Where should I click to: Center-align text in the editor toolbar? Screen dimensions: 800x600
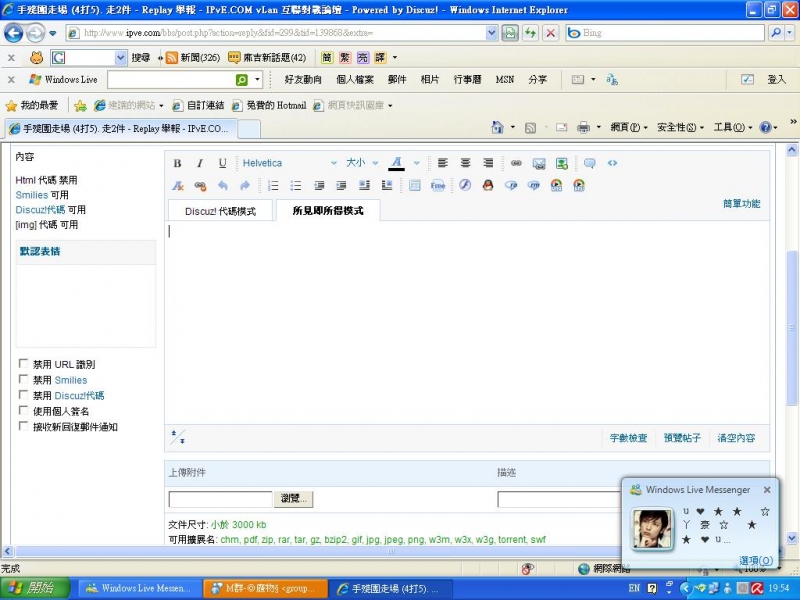(465, 163)
